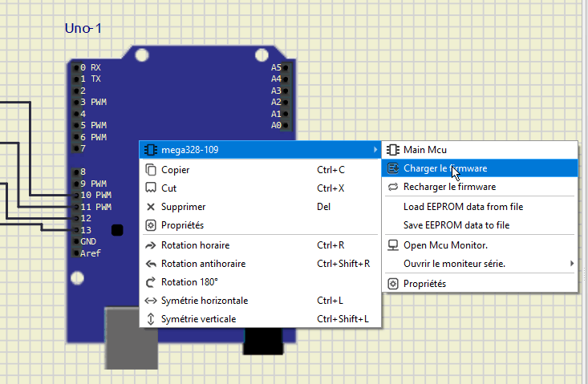Apply Symétrie verticale
This screenshot has height=384, width=588.
(x=260, y=319)
